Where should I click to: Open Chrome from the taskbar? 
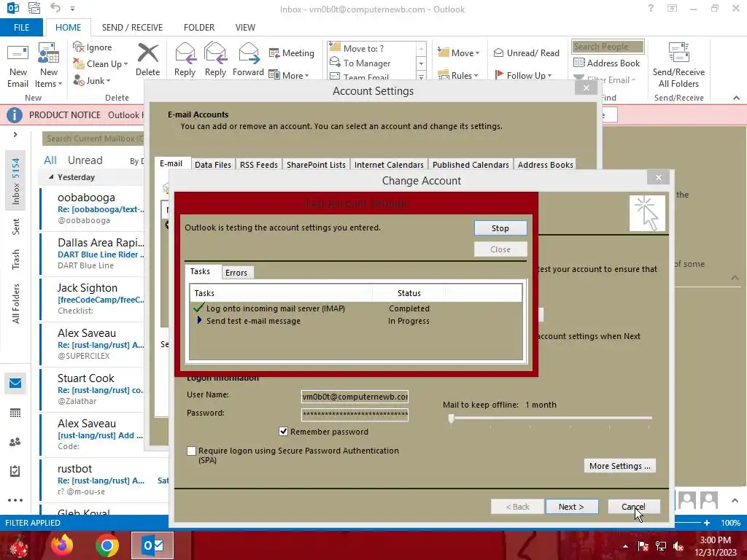click(107, 545)
